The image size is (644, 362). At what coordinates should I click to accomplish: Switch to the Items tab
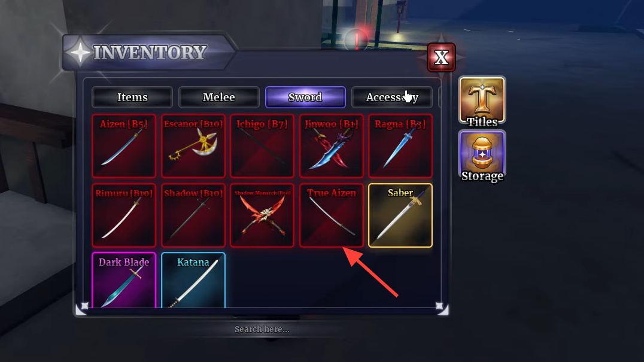pos(132,98)
